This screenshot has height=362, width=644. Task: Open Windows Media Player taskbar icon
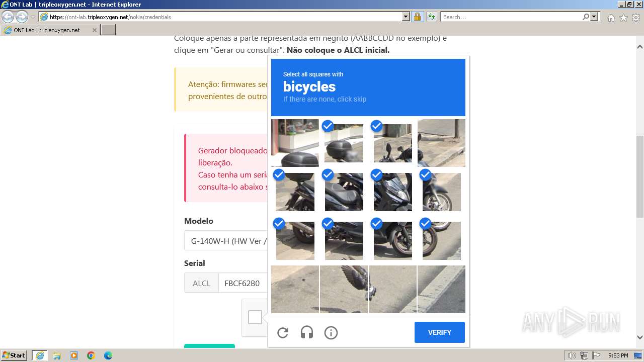pos(74,355)
